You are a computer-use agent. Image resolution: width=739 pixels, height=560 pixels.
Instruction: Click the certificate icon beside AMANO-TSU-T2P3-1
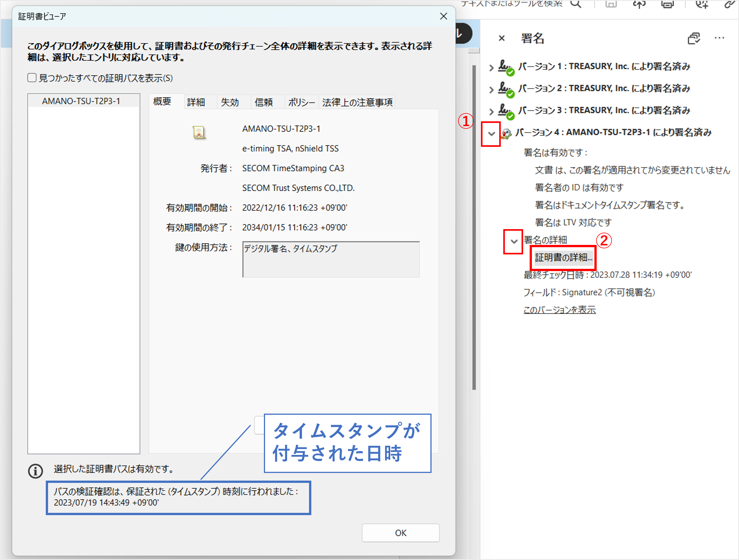tap(199, 132)
